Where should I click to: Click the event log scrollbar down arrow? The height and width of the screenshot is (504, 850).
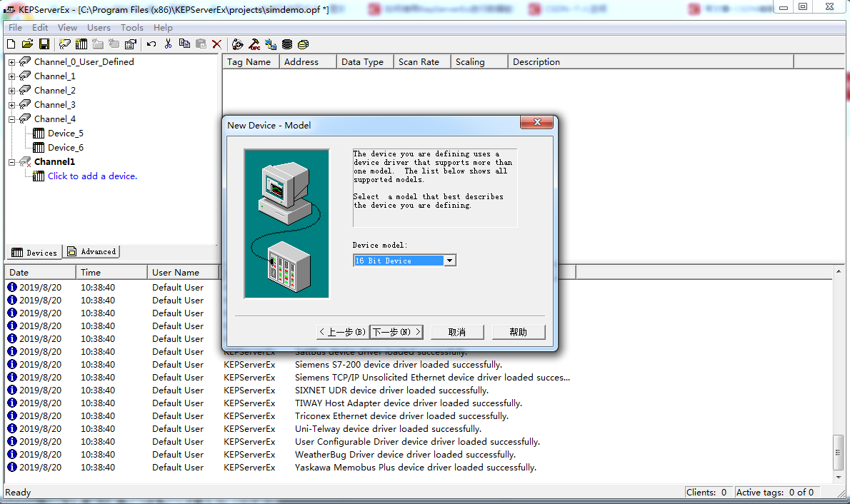[839, 478]
